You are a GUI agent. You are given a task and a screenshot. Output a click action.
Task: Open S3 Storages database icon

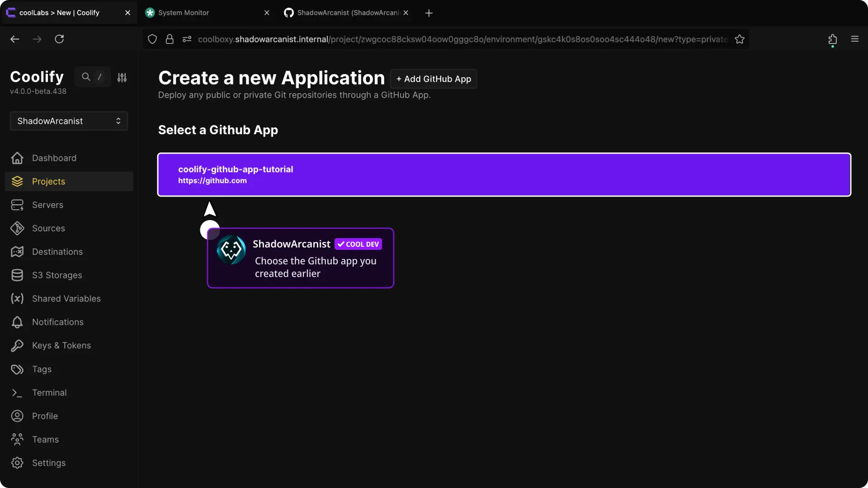point(17,275)
